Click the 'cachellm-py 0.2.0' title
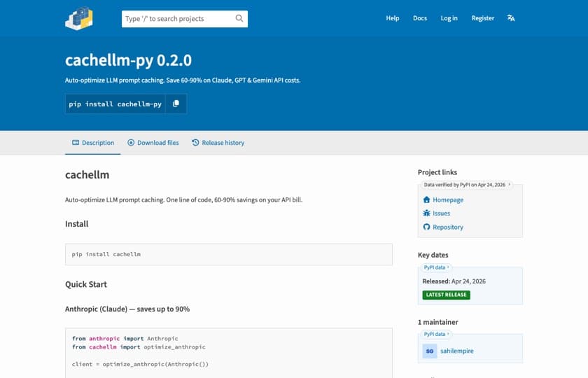The width and height of the screenshot is (588, 378). (128, 60)
